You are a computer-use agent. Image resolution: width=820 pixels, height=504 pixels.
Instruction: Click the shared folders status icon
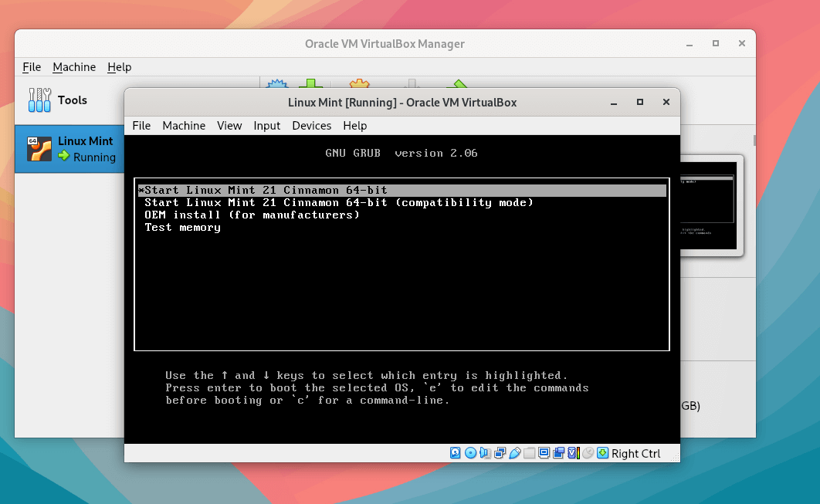(x=529, y=453)
